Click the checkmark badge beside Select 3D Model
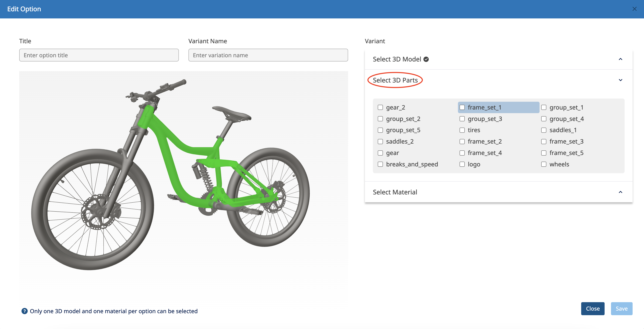 426,59
